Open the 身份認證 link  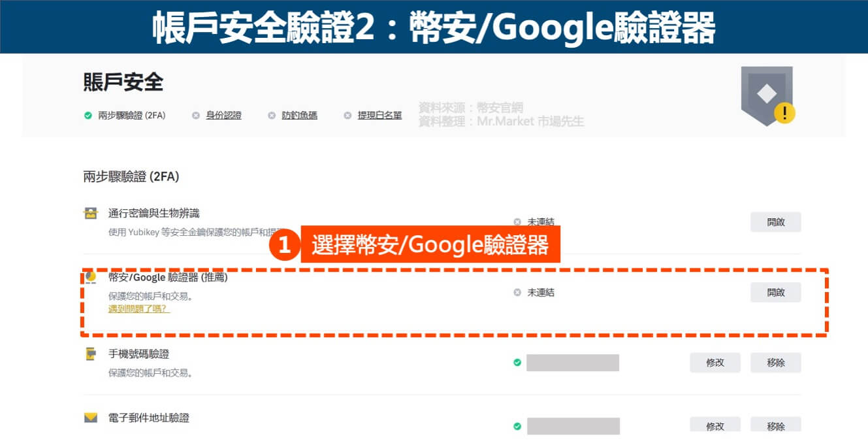(x=223, y=116)
